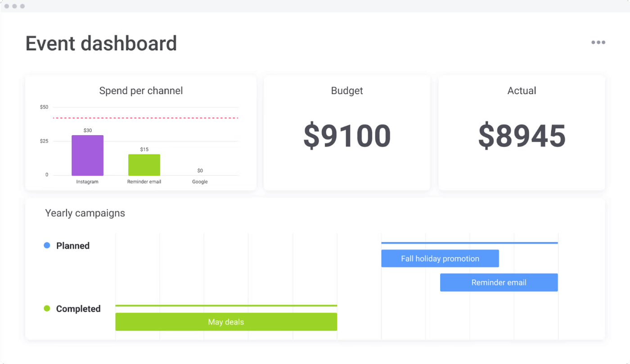630x364 pixels.
Task: Click the $8945 actual number
Action: [x=522, y=136]
